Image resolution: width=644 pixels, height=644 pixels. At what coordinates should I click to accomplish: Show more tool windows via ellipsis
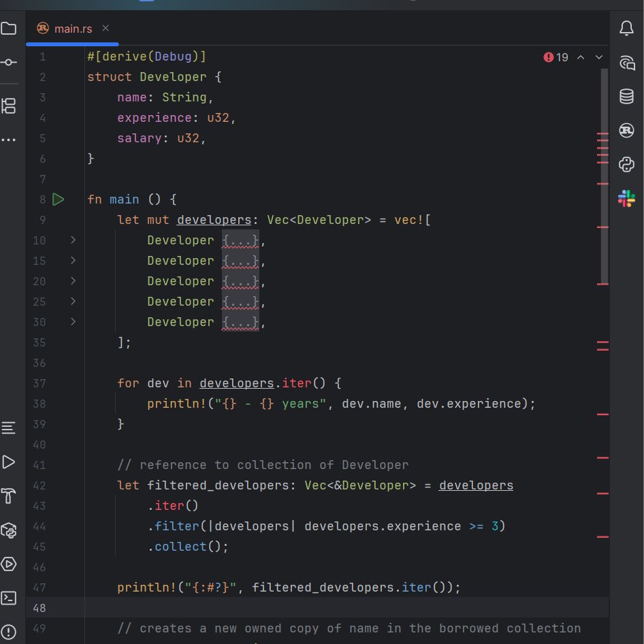(9, 140)
